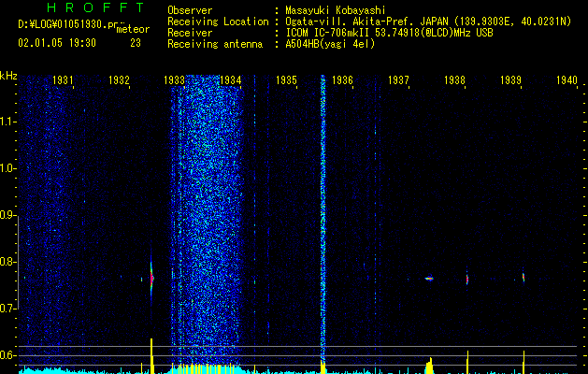
Task: Click the 1936 time marker
Action: click(x=342, y=79)
